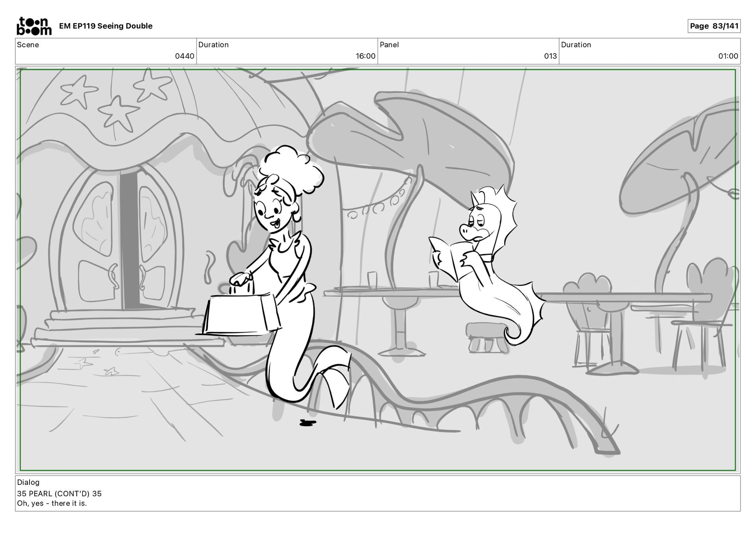Click the Panel number 013 field
This screenshot has width=756, height=534.
tap(550, 56)
